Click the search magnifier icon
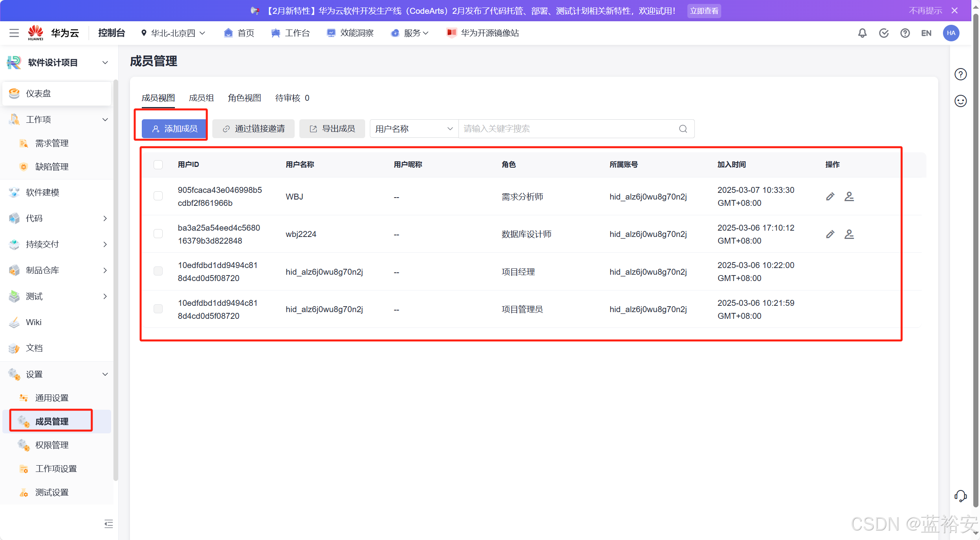Viewport: 980px width, 540px height. pyautogui.click(x=683, y=129)
